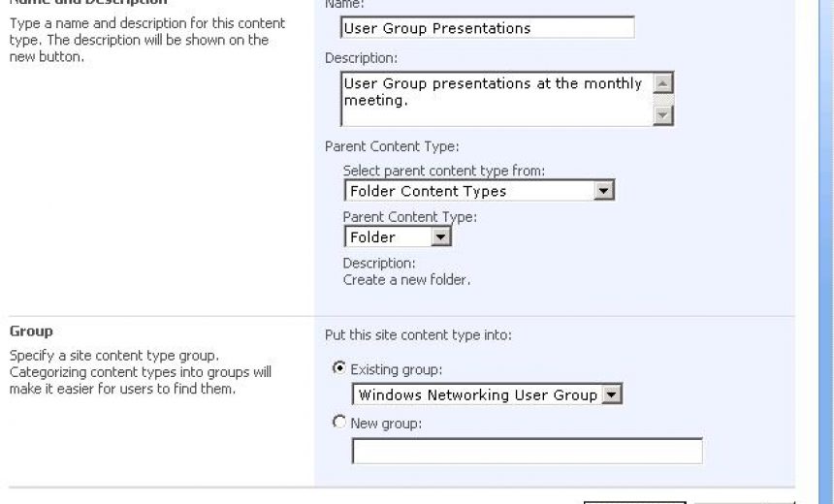
Task: Click the Description label above the text area
Action: click(361, 59)
